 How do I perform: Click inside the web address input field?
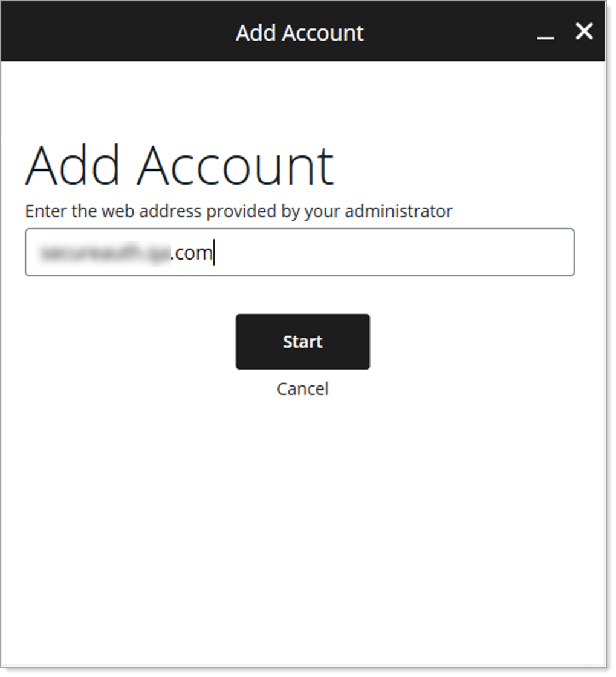tap(300, 252)
